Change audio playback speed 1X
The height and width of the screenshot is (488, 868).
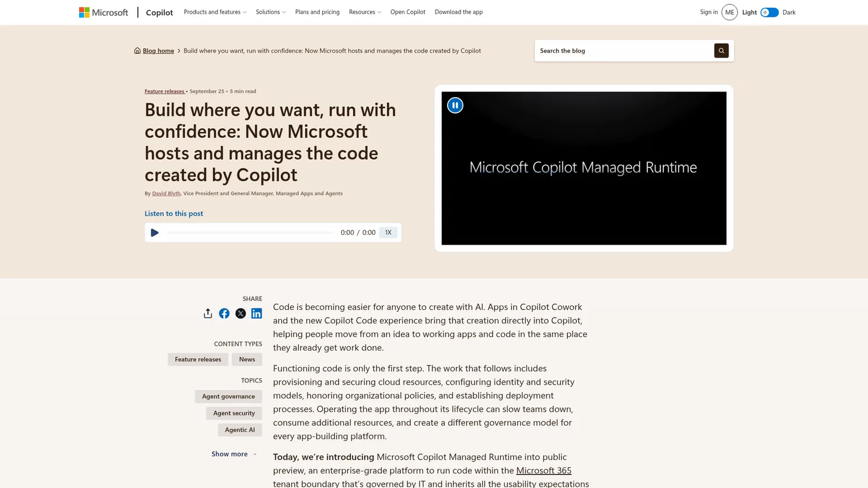[388, 233]
